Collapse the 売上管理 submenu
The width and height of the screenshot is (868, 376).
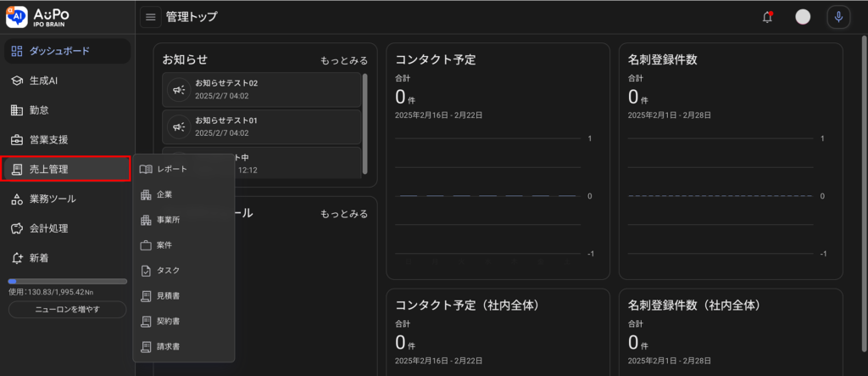68,169
